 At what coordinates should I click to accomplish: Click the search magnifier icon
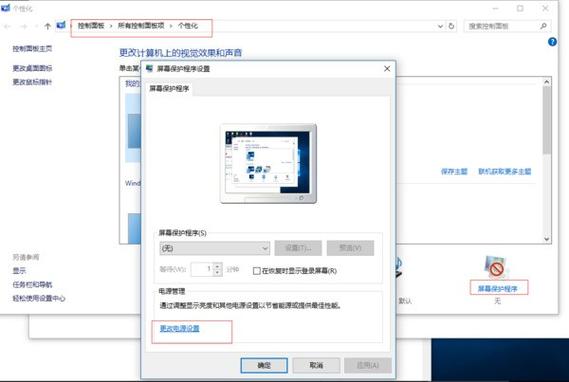(543, 26)
